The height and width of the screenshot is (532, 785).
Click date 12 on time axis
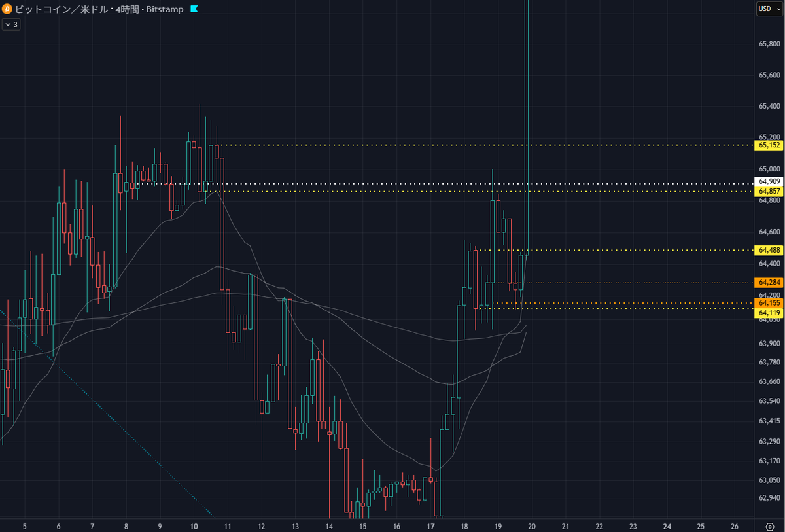coord(262,525)
